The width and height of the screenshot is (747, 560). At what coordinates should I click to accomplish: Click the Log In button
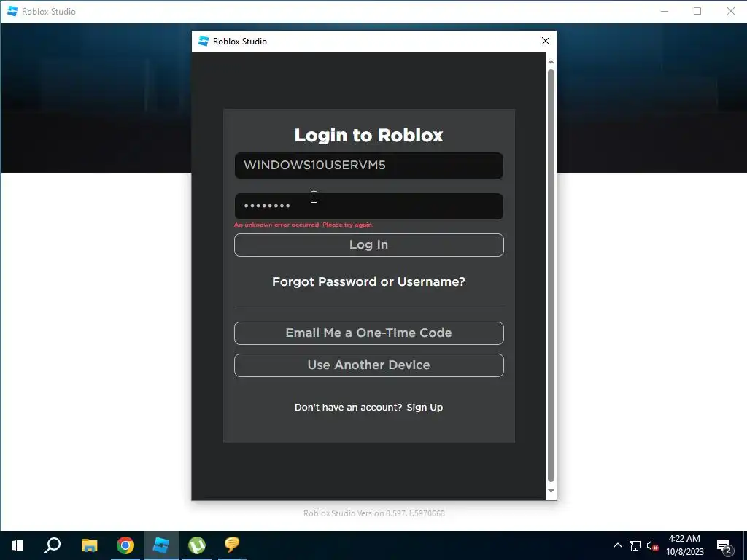pos(368,245)
